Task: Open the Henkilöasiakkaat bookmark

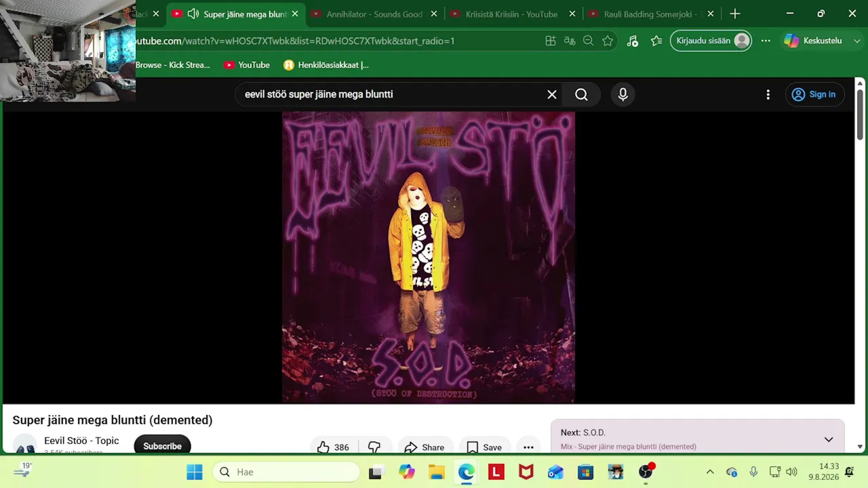Action: point(326,65)
